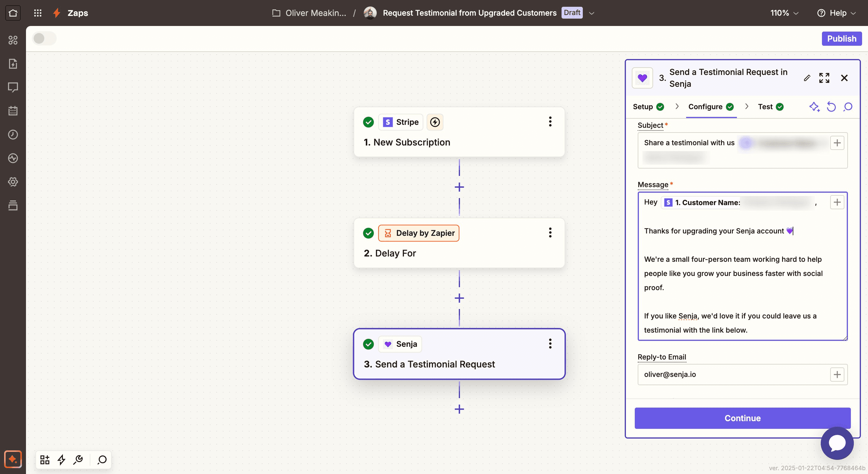
Task: Switch to the Setup tab
Action: coord(648,107)
